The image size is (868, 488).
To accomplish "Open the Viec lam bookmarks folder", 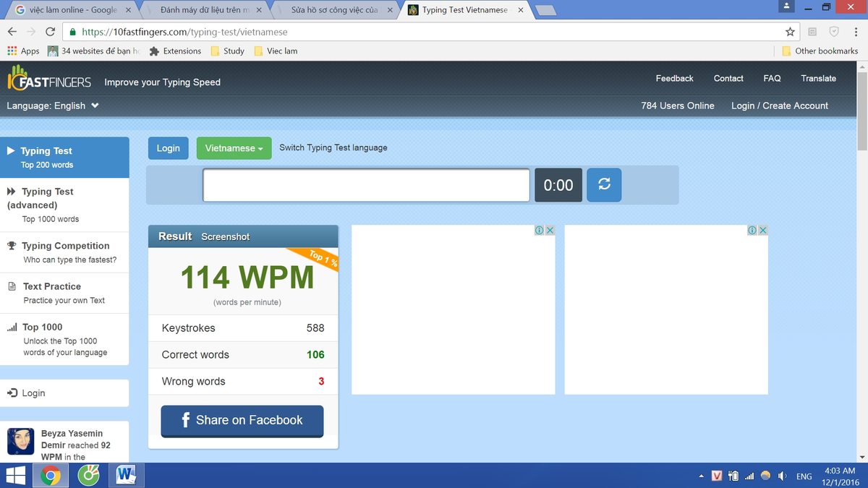I will [x=276, y=51].
